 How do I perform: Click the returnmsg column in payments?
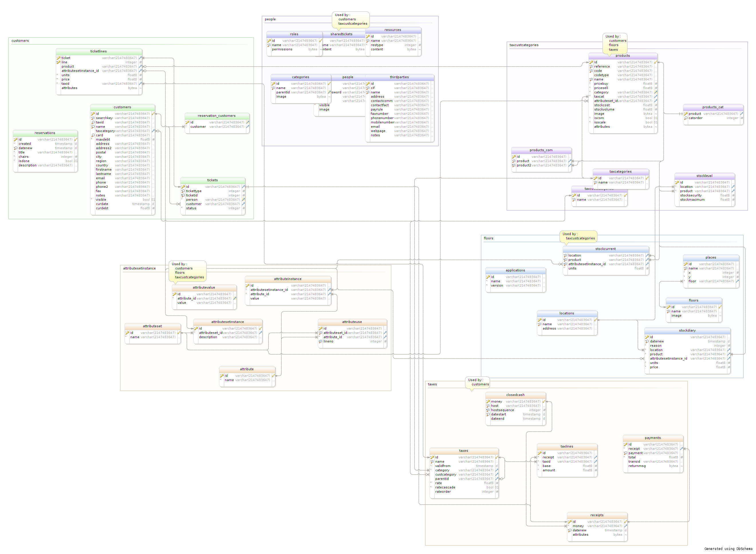(653, 466)
